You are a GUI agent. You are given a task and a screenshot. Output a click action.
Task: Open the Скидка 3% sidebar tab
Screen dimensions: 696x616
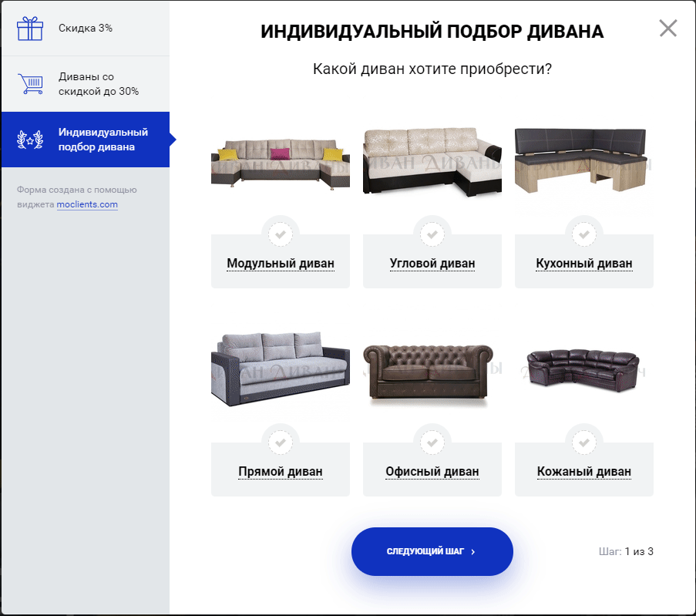(86, 29)
